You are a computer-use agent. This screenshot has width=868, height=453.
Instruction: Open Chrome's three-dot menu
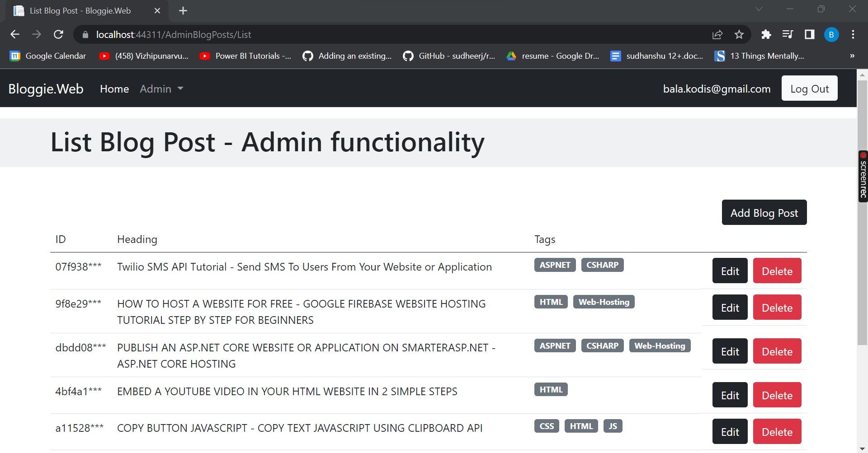tap(853, 34)
